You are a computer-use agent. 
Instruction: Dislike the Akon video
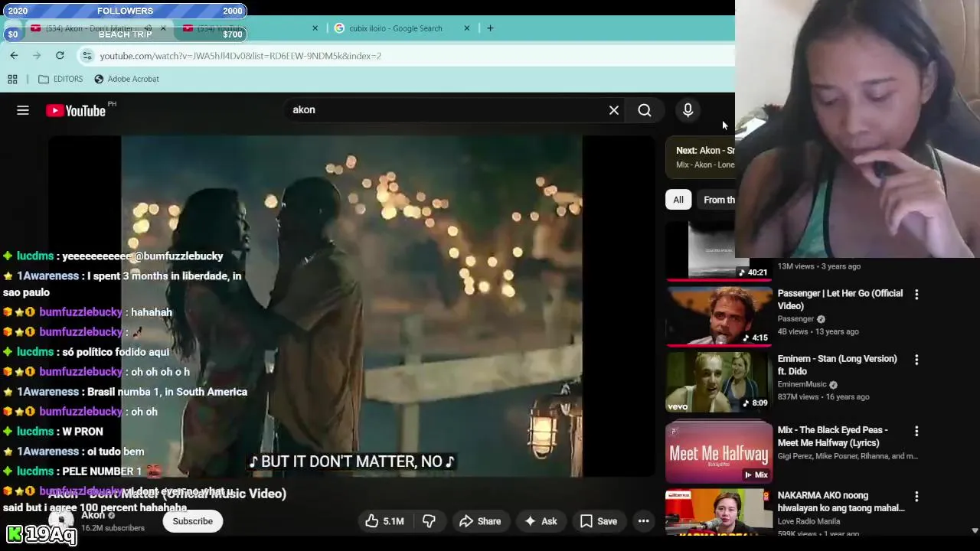tap(429, 521)
